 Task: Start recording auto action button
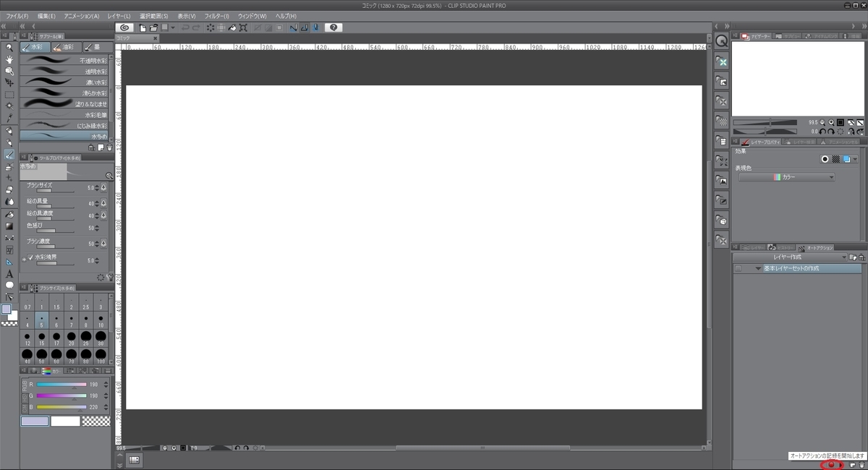click(831, 464)
